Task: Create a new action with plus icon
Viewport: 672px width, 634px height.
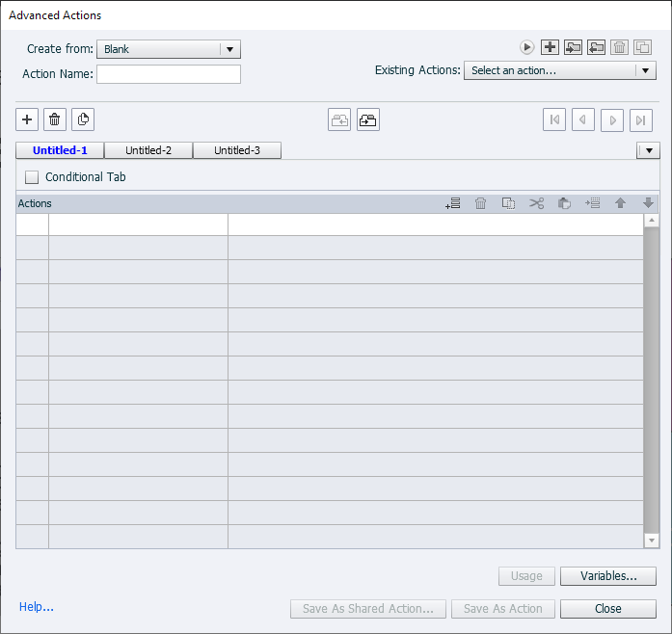Action: [x=550, y=47]
